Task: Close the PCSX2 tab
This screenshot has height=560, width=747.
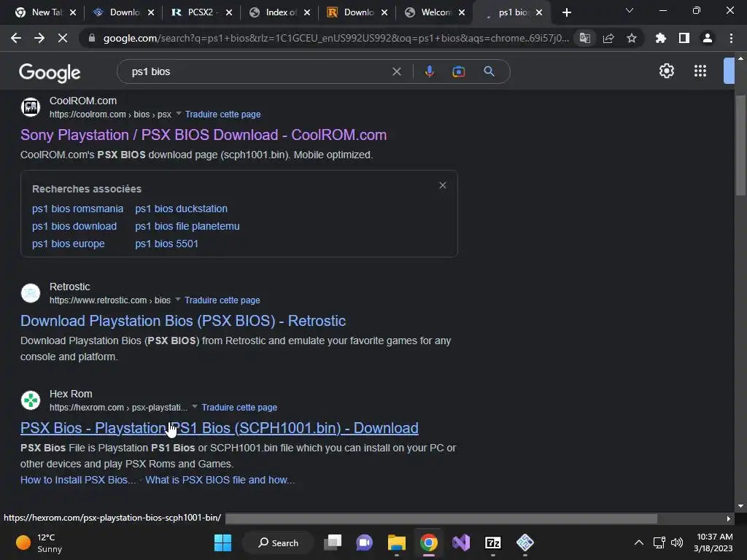Action: (229, 12)
